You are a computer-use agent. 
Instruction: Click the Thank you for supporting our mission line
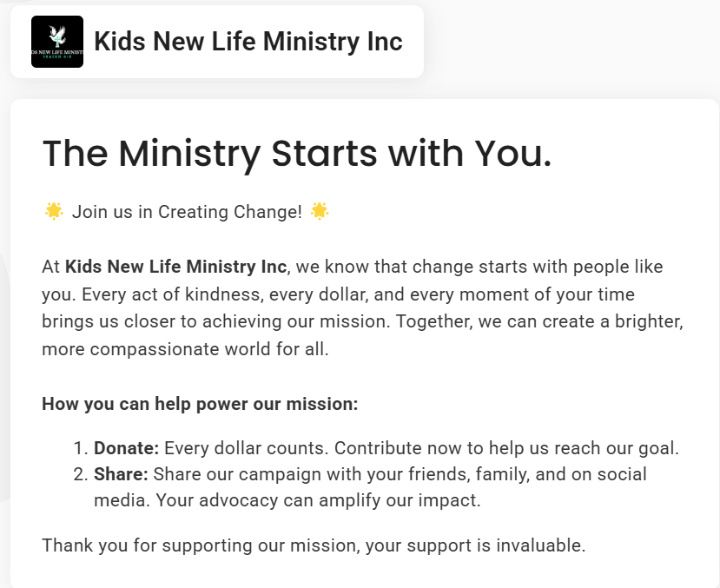(x=314, y=545)
